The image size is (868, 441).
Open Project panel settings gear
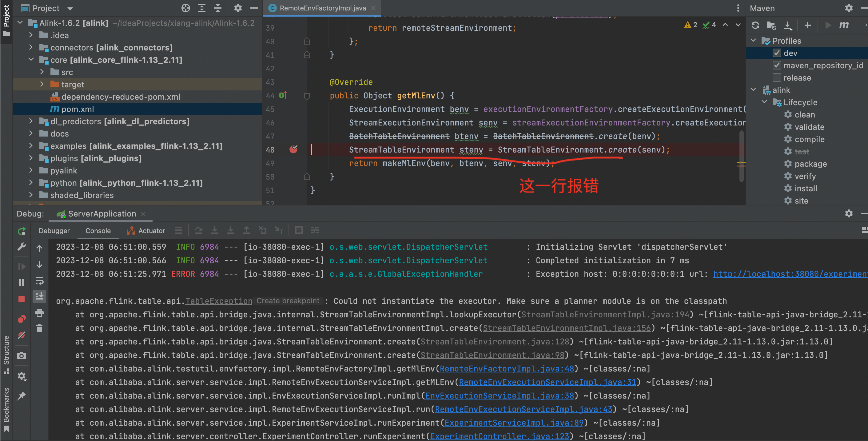pos(238,8)
